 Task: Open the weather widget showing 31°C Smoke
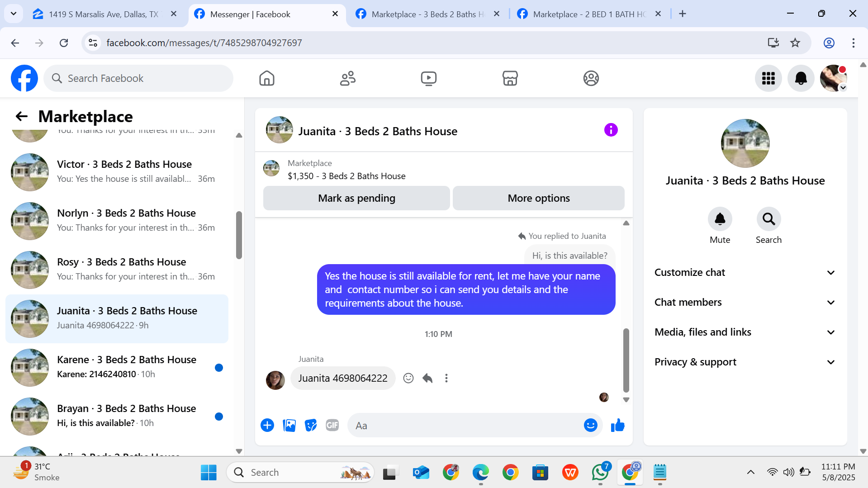coord(37,472)
